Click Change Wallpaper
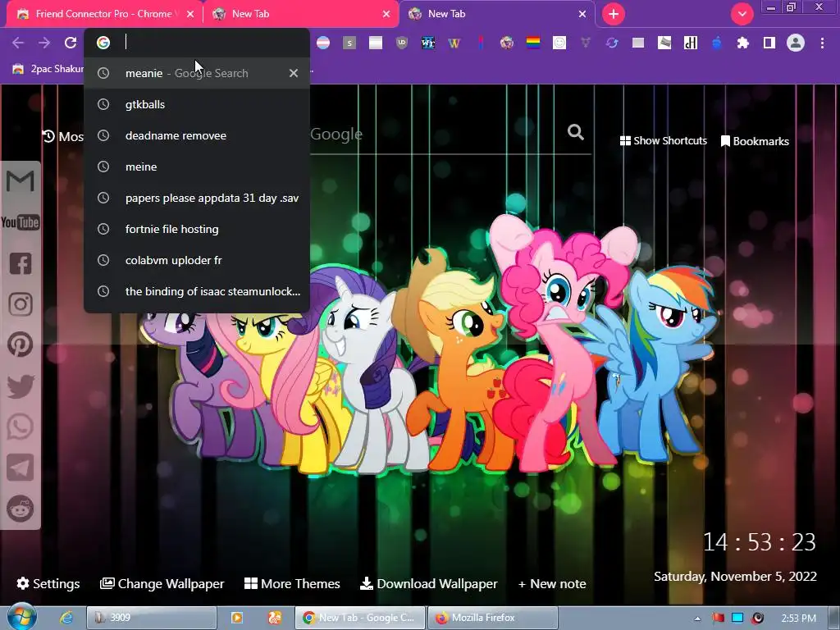840x630 pixels. [162, 583]
